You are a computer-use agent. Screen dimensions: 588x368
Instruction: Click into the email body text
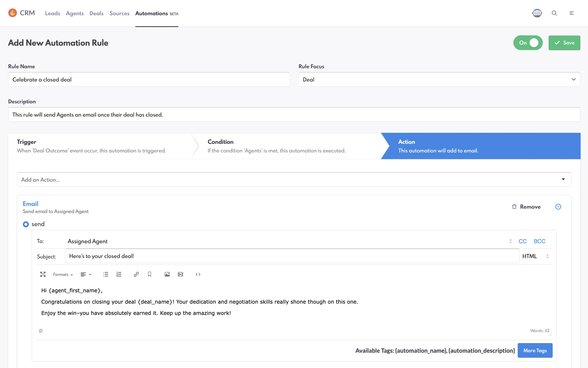(x=294, y=302)
